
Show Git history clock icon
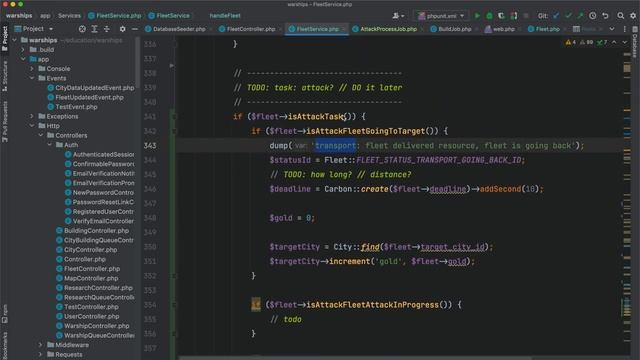click(x=593, y=16)
